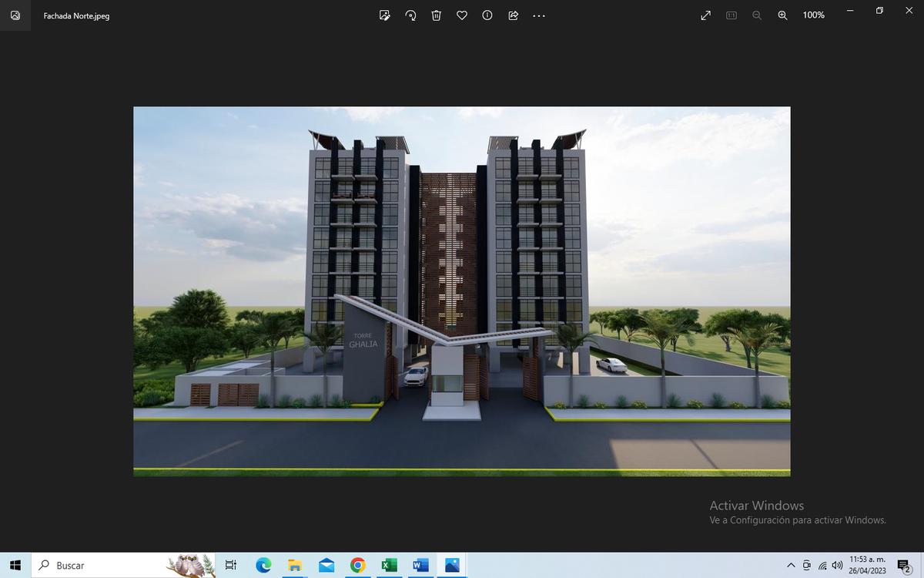Zoom in with the plus magnifier
The height and width of the screenshot is (578, 924).
[x=782, y=15]
